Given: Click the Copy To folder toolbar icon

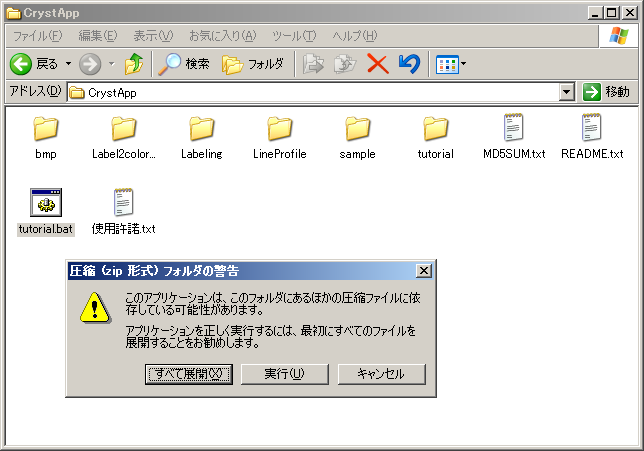Looking at the screenshot, I should (345, 64).
